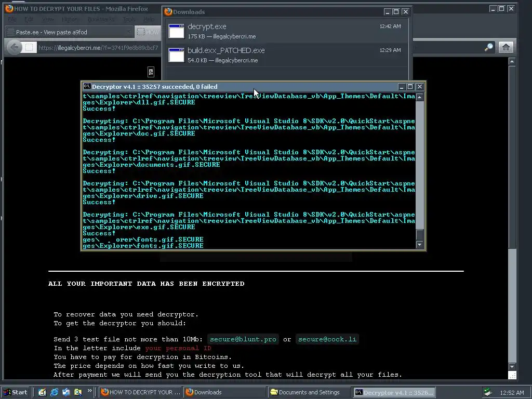Click the line 'You have to pay for decryption in Bitcoins.'
Viewport: 532px width, 399px height.
click(142, 357)
